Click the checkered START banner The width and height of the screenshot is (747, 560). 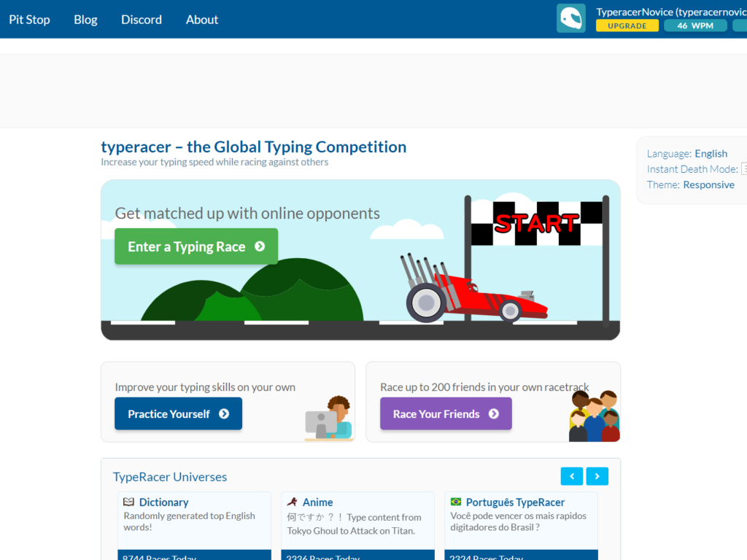(x=536, y=222)
